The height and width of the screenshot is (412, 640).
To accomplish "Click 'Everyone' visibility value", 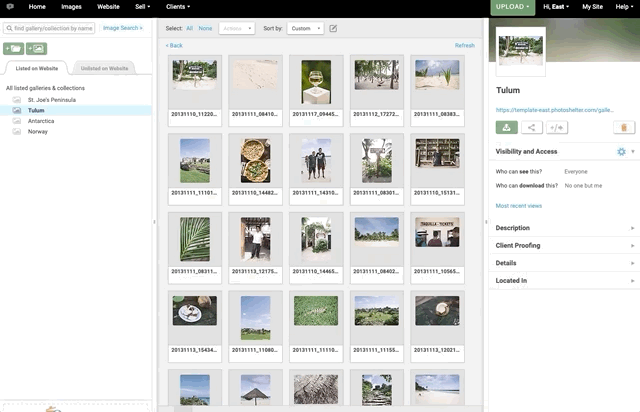I will (x=576, y=171).
